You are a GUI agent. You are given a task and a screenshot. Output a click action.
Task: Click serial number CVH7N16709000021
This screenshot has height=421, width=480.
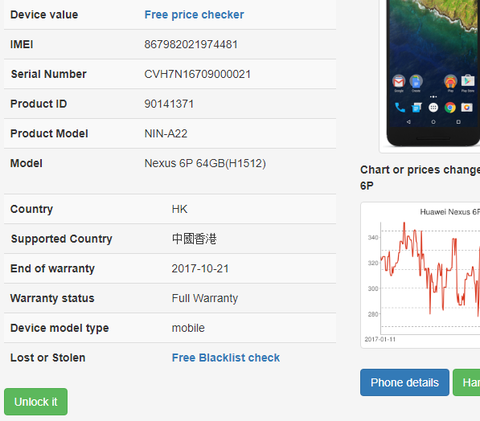pos(197,74)
